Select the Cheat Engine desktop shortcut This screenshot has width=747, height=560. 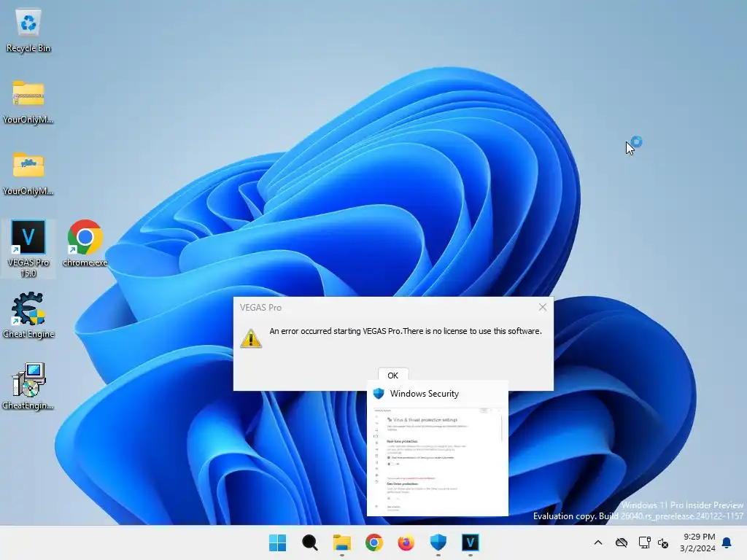coord(28,315)
